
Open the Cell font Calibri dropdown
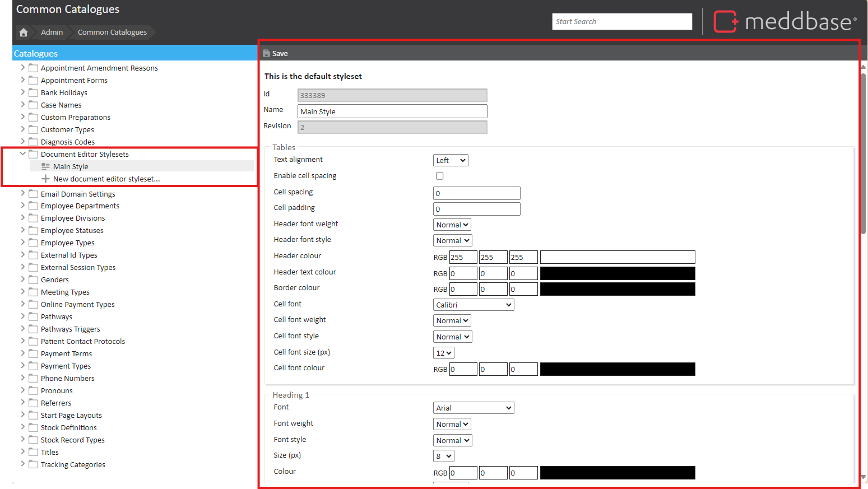474,305
